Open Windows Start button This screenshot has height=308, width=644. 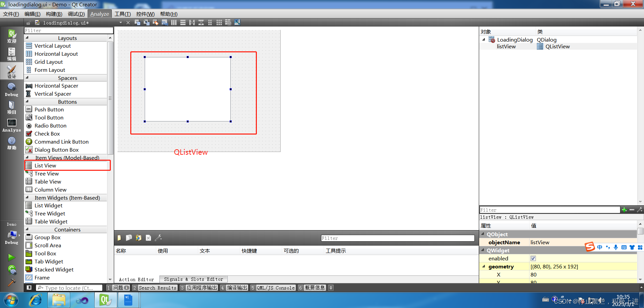(x=11, y=300)
